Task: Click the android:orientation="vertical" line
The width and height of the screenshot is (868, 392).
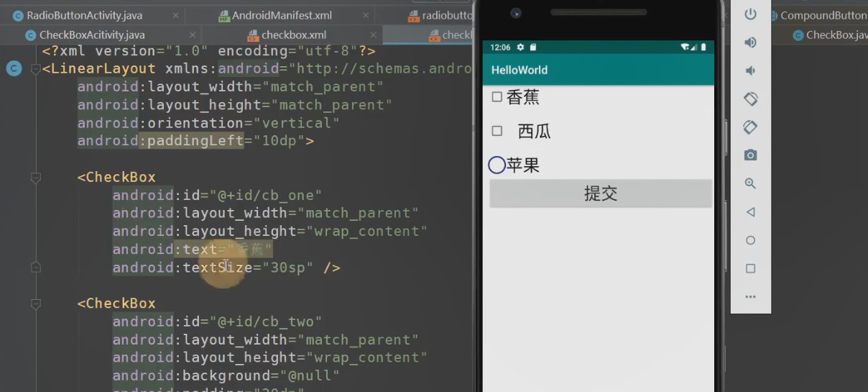Action: pyautogui.click(x=208, y=123)
